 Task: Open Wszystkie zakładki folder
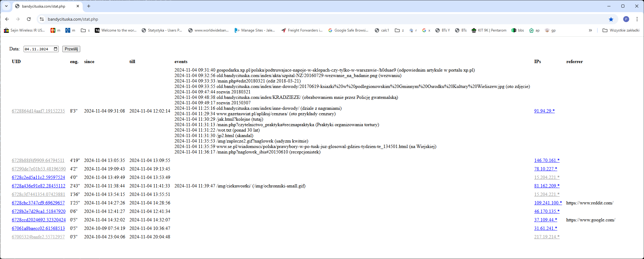pos(621,30)
